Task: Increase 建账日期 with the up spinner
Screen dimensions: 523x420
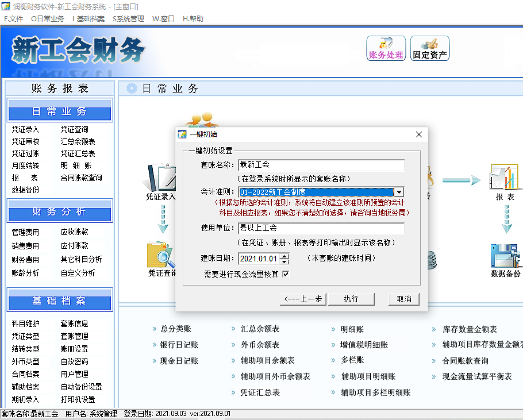Action: (284, 256)
